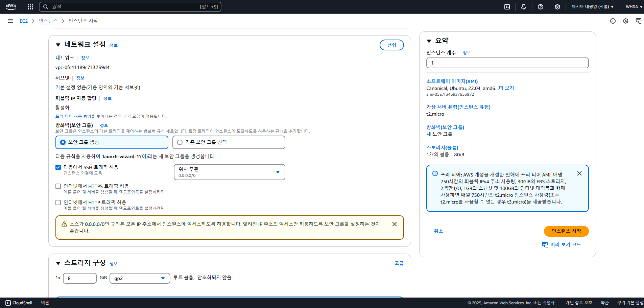
Task: Expand AMI description via 'more' link
Action: pyautogui.click(x=506, y=88)
